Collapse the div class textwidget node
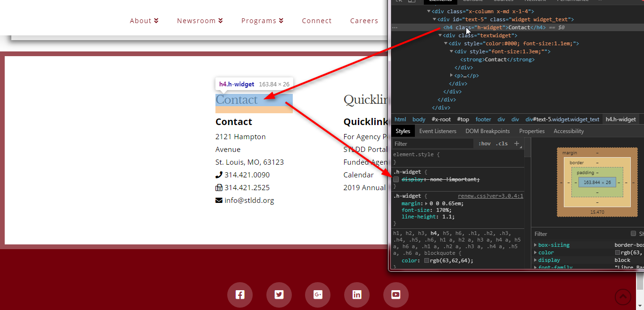 coord(440,35)
